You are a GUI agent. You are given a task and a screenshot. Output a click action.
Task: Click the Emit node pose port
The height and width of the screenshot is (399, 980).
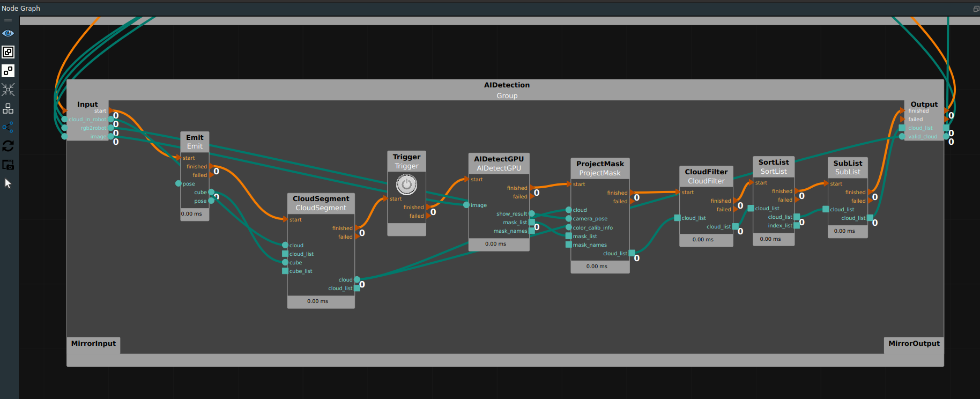click(179, 183)
